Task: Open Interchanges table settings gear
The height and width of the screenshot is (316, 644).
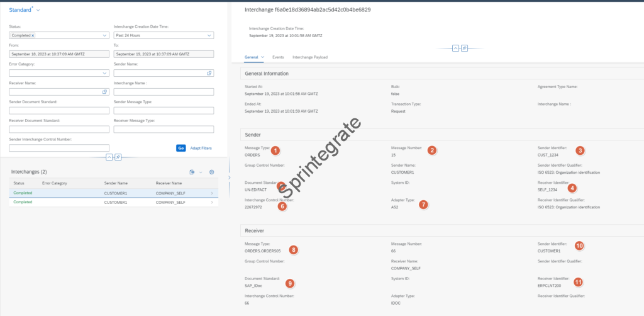Action: pyautogui.click(x=212, y=172)
